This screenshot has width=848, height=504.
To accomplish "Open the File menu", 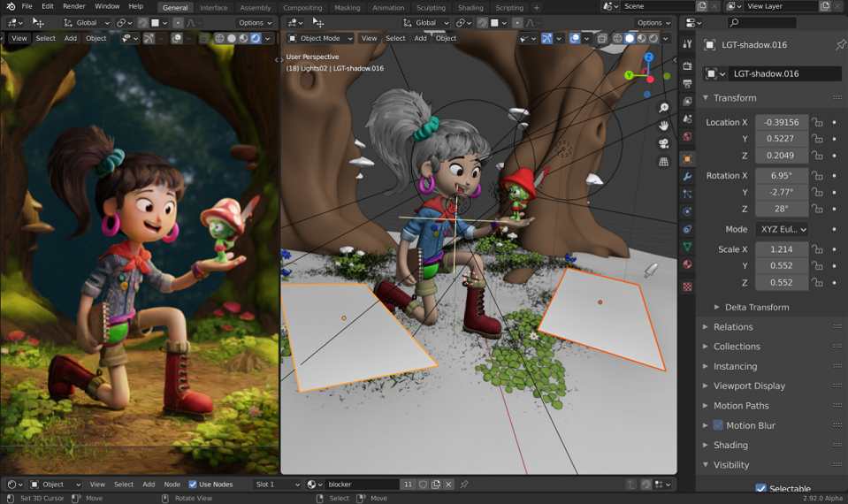I will coord(27,6).
